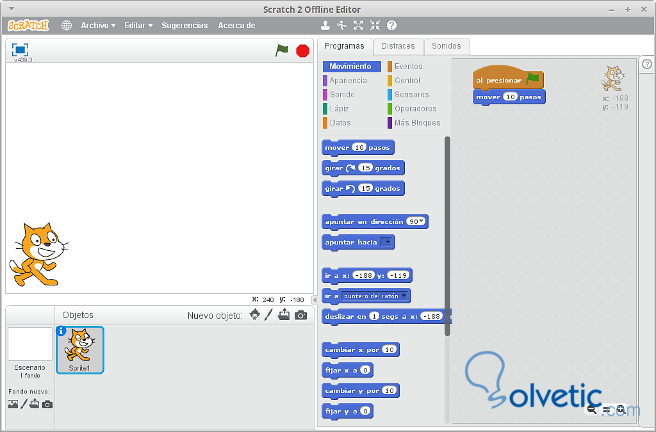Select the Grow sprite tool
656x432 pixels.
(x=358, y=26)
